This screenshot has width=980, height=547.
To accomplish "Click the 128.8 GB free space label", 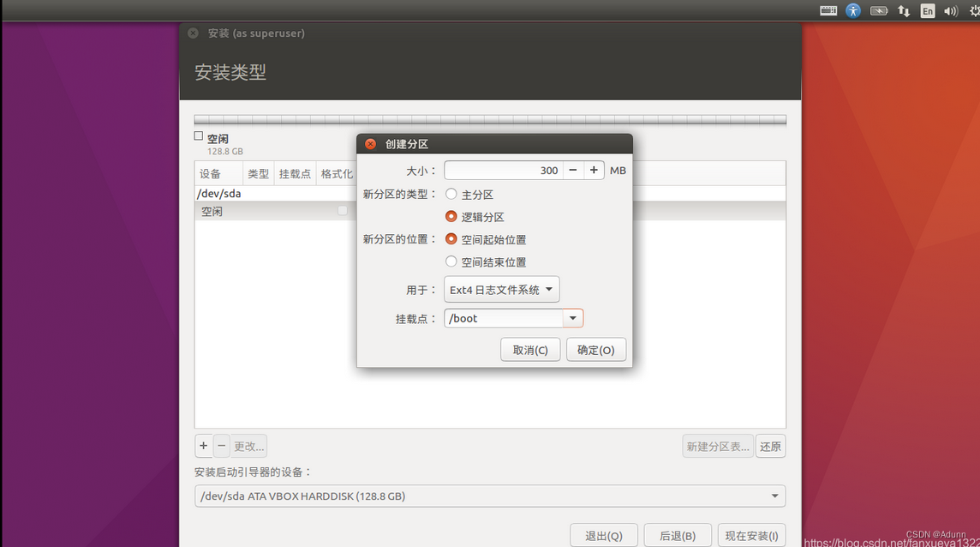I will point(225,152).
